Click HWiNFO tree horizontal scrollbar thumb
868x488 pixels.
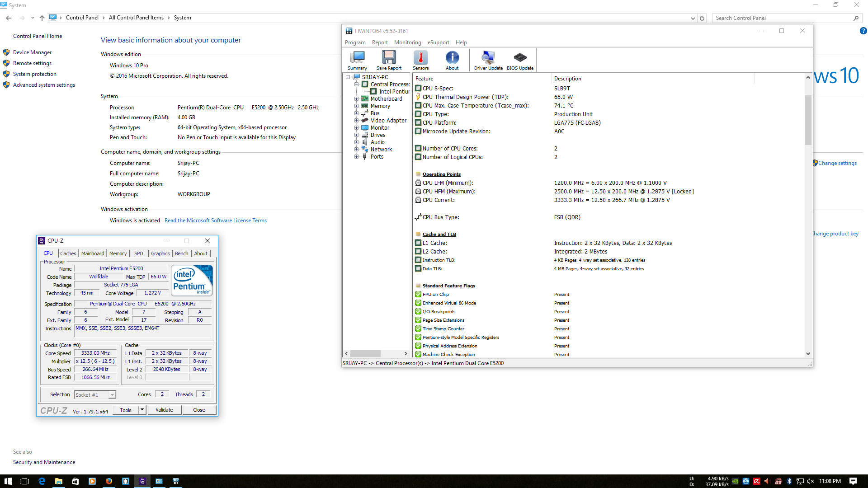[x=365, y=353]
